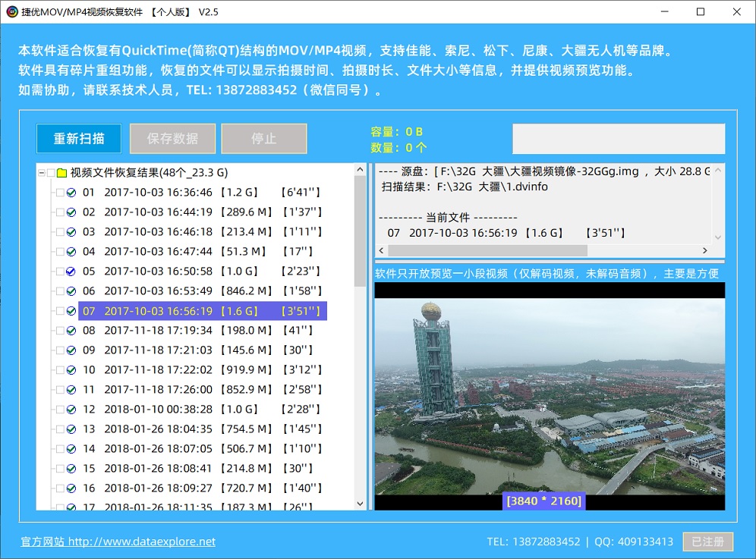Select file 14 2018-01-26 18:07:05
756x559 pixels.
202,449
